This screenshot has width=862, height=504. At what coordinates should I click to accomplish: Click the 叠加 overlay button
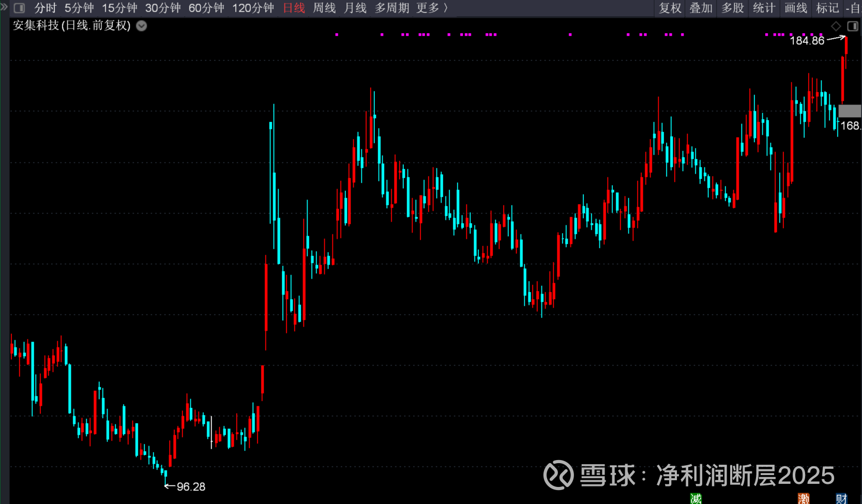[701, 8]
